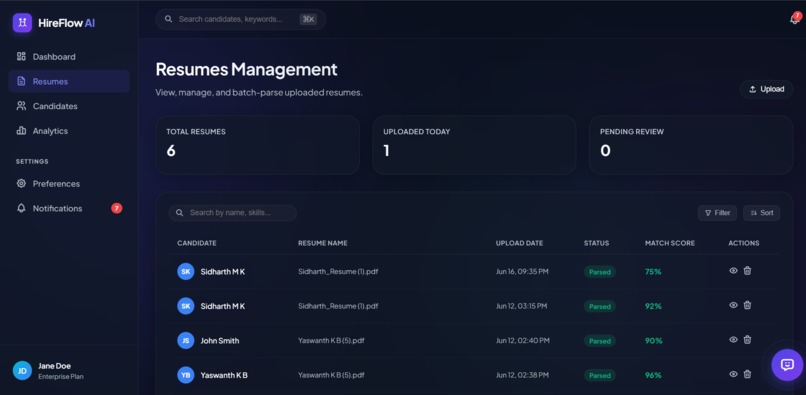Screen dimensions: 806x395
Task: Open the Analytics page
Action: [x=69, y=131]
